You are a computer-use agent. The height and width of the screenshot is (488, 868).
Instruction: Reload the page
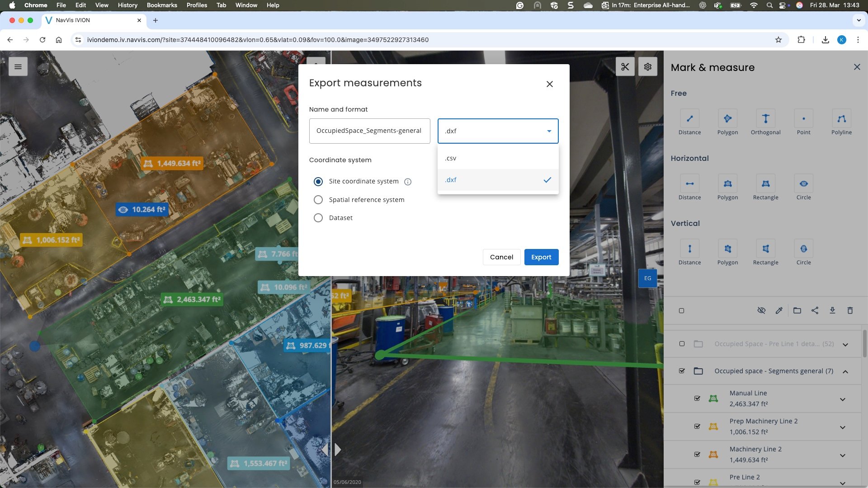[42, 40]
